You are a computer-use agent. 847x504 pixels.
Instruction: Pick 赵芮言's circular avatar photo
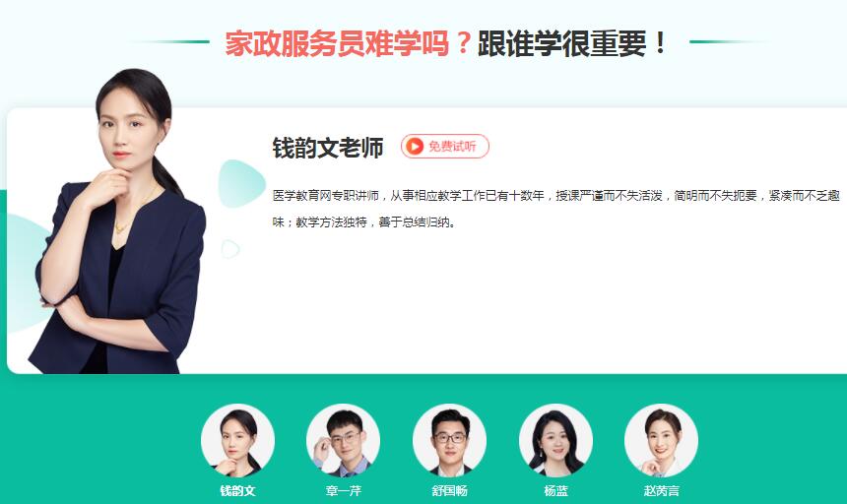tap(661, 440)
